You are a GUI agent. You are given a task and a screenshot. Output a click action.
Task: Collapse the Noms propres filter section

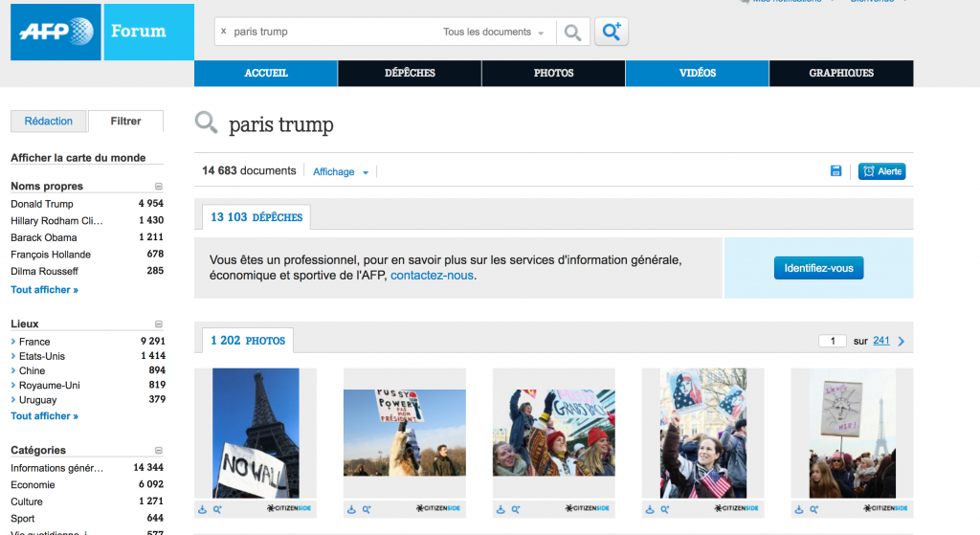(159, 187)
